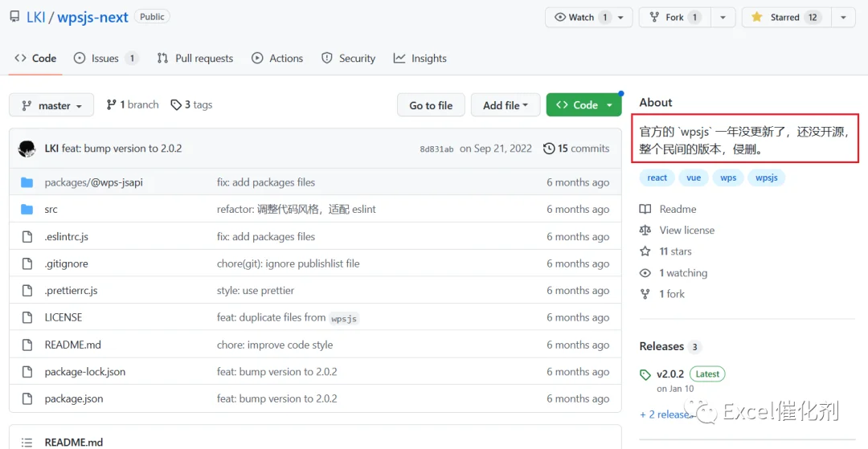The image size is (868, 449).
Task: Open the View license link
Action: coord(677,230)
